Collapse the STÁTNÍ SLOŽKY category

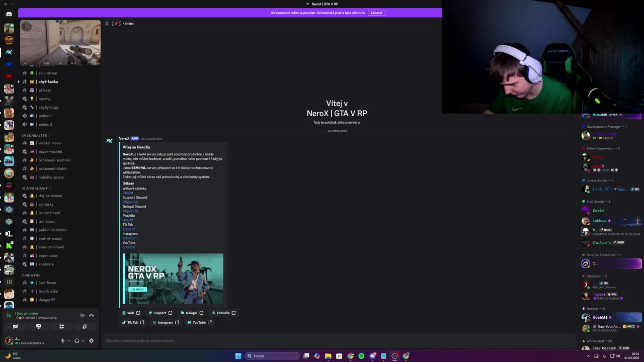click(x=36, y=188)
